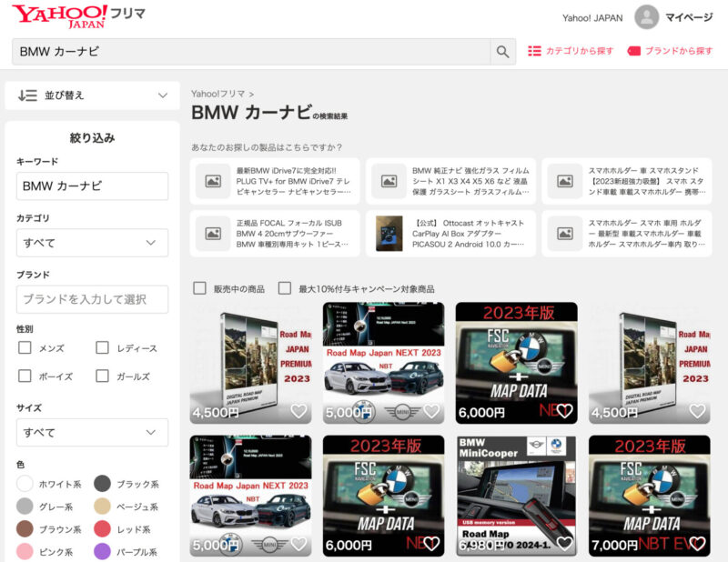Check the ガールズ gender filter
Screen dimensions: 728x562
click(102, 376)
